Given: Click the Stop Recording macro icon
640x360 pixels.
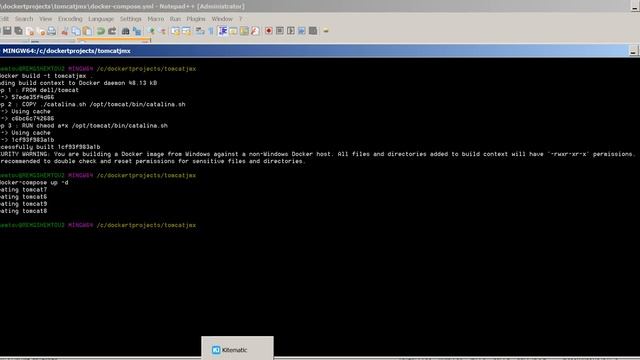Looking at the screenshot, I should pyautogui.click(x=280, y=31).
